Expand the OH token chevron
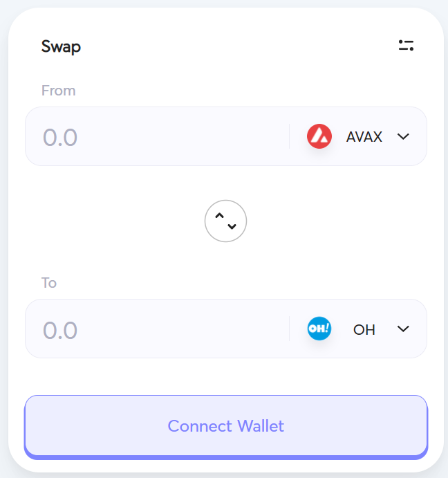The image size is (448, 478). tap(403, 329)
